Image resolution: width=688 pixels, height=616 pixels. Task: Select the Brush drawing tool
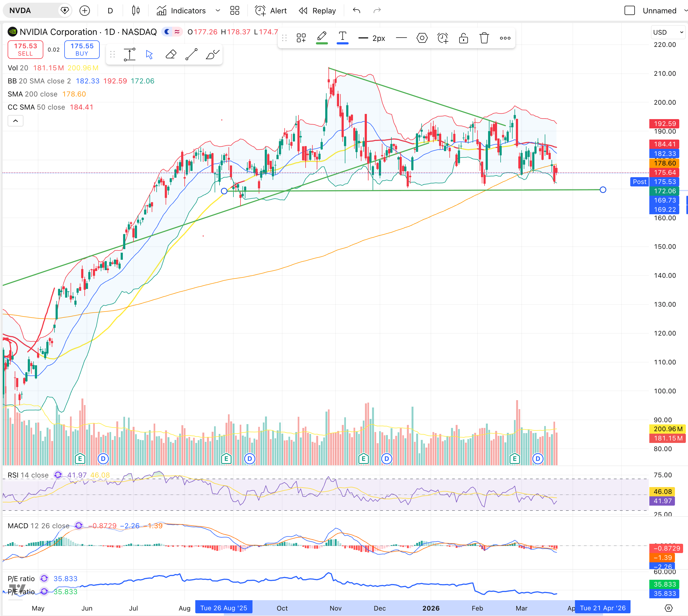(x=212, y=54)
